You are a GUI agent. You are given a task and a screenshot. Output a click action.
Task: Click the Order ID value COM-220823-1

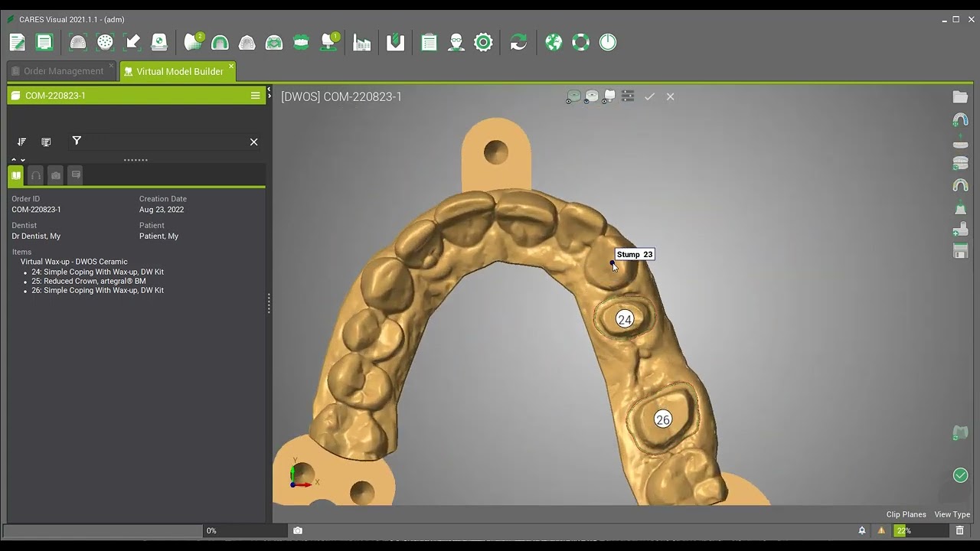tap(36, 210)
